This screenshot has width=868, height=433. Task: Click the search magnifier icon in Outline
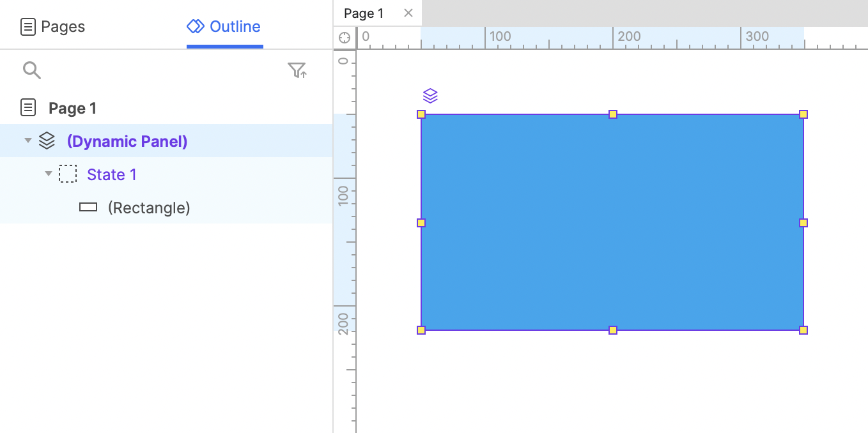tap(31, 70)
